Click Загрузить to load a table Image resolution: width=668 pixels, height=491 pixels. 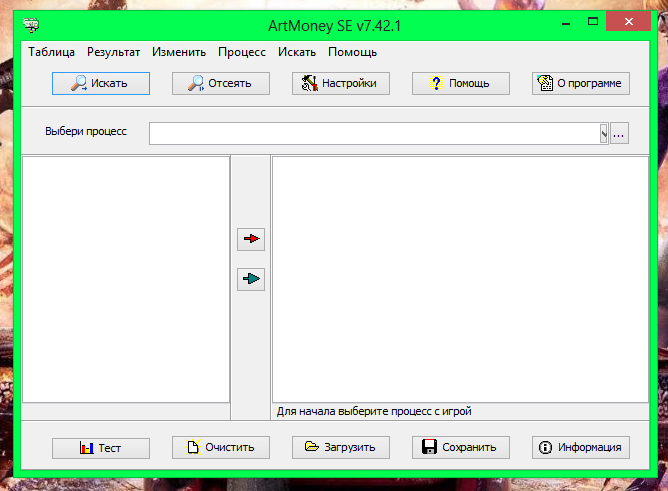(x=341, y=447)
